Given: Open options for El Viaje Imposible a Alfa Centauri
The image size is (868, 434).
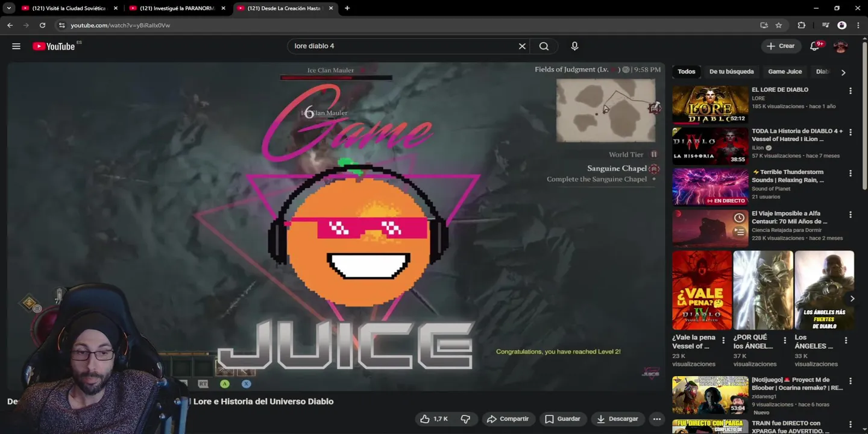Looking at the screenshot, I should (x=851, y=215).
